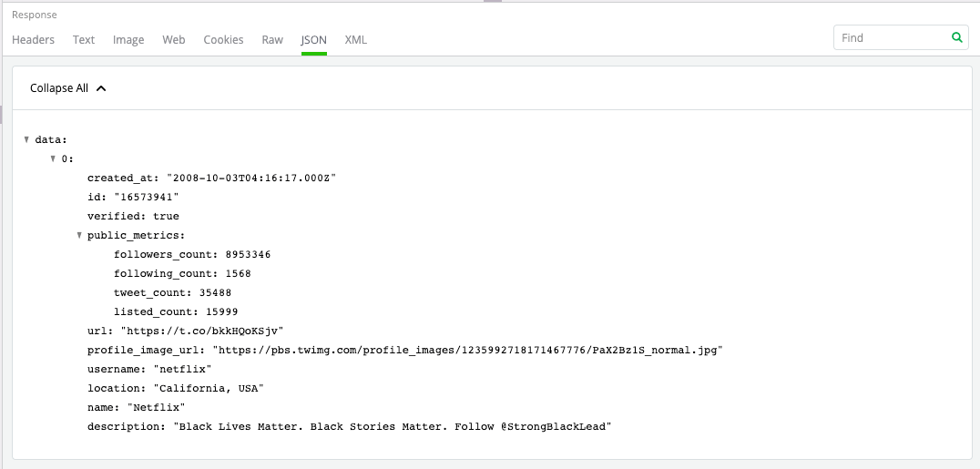
Task: Select the Raw tab
Action: click(272, 39)
